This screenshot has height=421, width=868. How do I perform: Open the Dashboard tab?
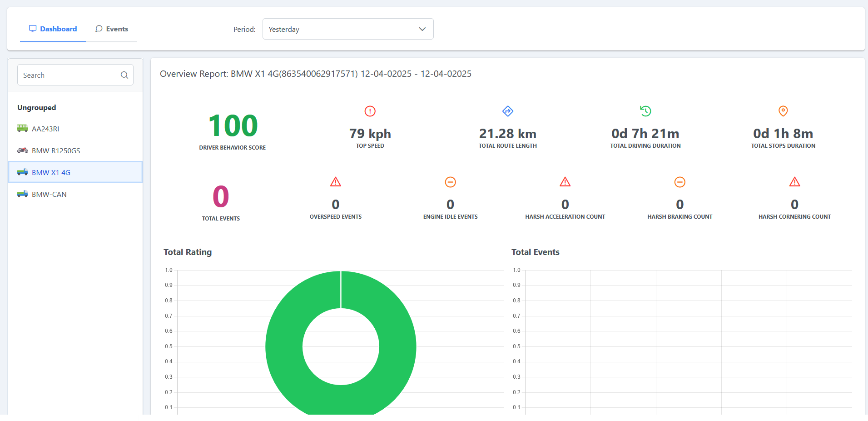point(53,29)
